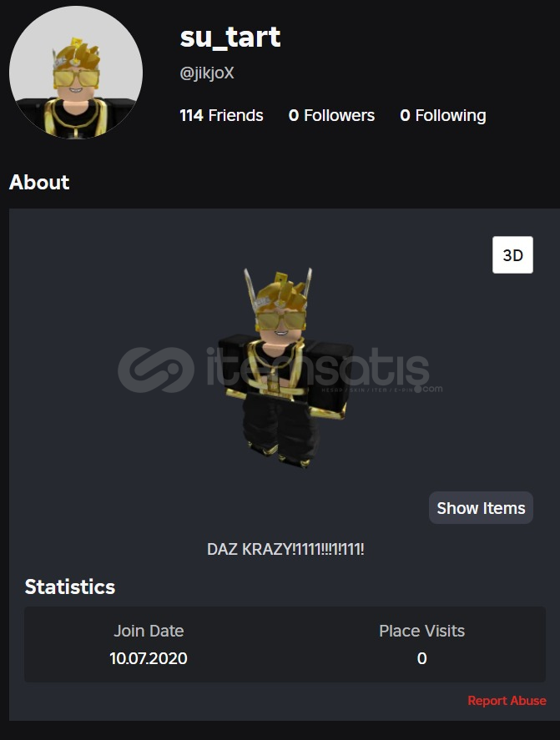Toggle the 3D avatar view button
The height and width of the screenshot is (740, 560).
pos(512,254)
